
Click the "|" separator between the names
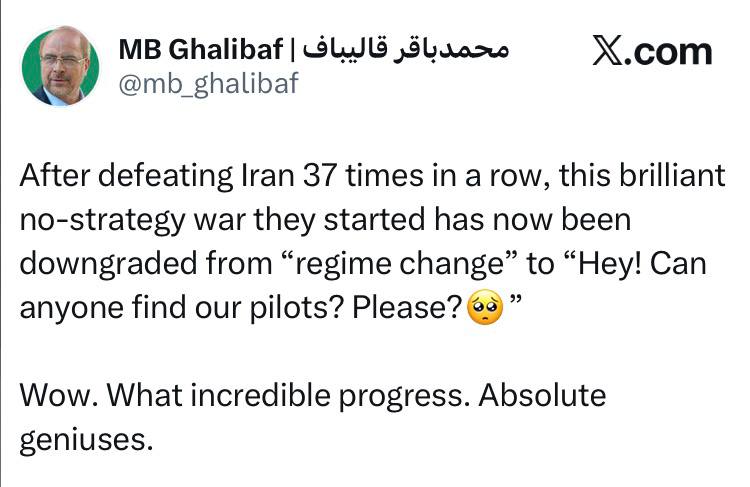(295, 48)
